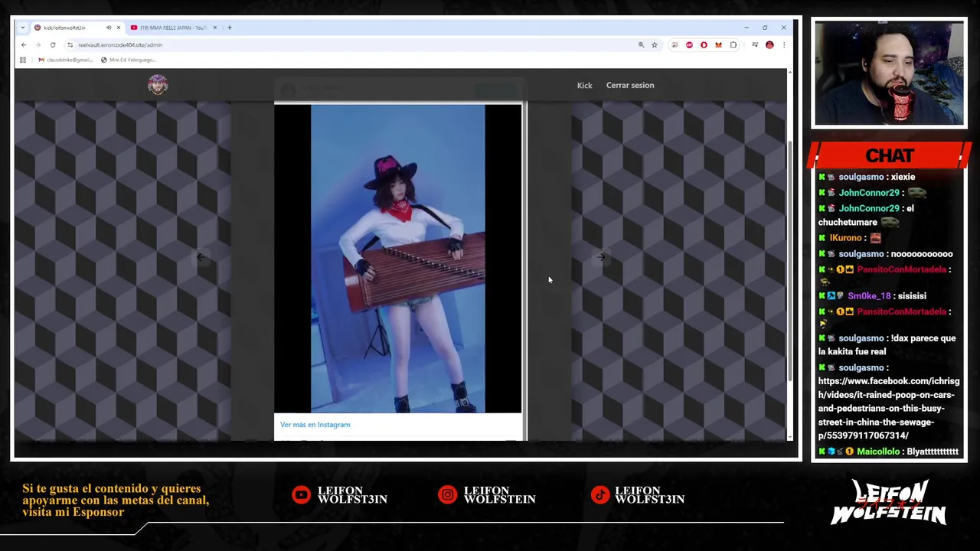The width and height of the screenshot is (980, 551).
Task: Click the chat message 'xiexie'
Action: pos(903,177)
